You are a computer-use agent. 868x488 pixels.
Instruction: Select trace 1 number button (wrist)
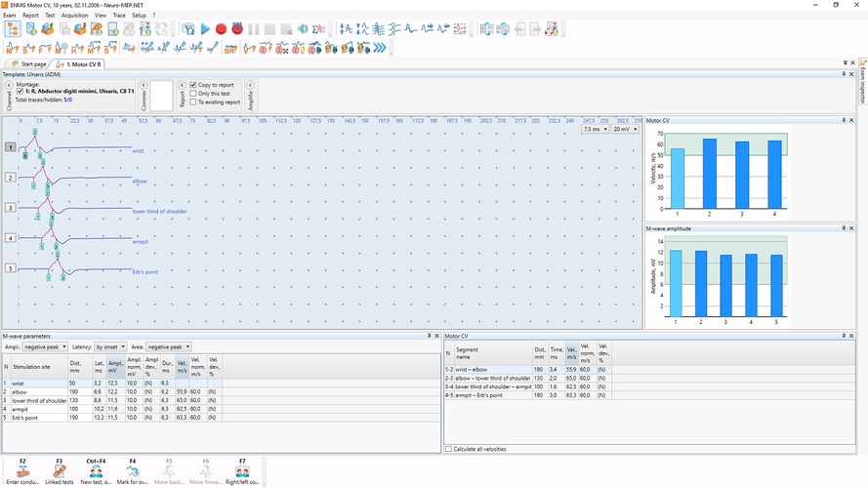coord(10,147)
